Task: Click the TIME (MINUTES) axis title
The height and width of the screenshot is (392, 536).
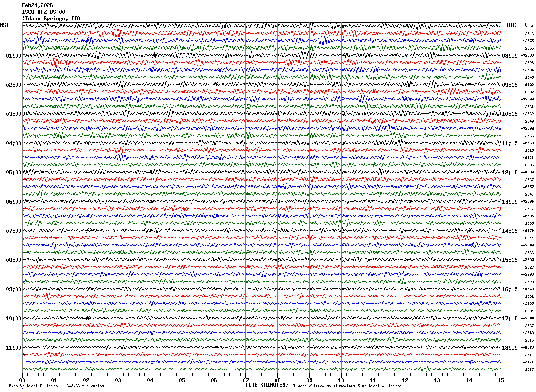Action: [267, 385]
